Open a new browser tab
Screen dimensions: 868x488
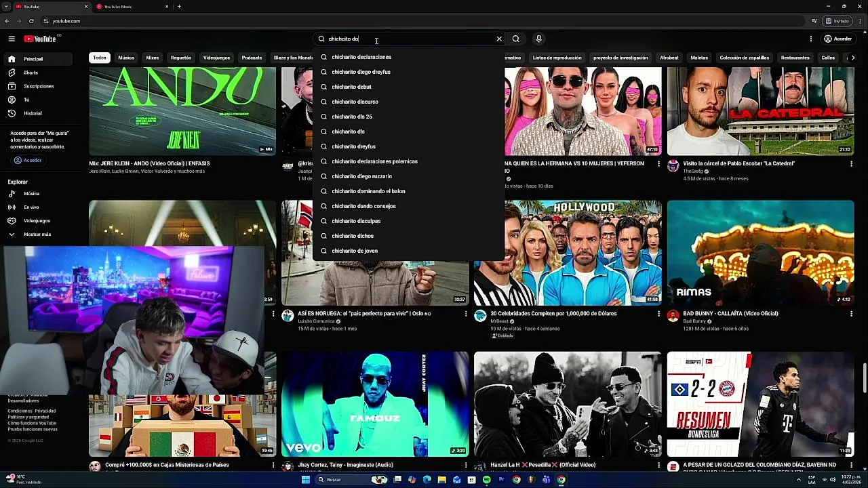click(179, 7)
